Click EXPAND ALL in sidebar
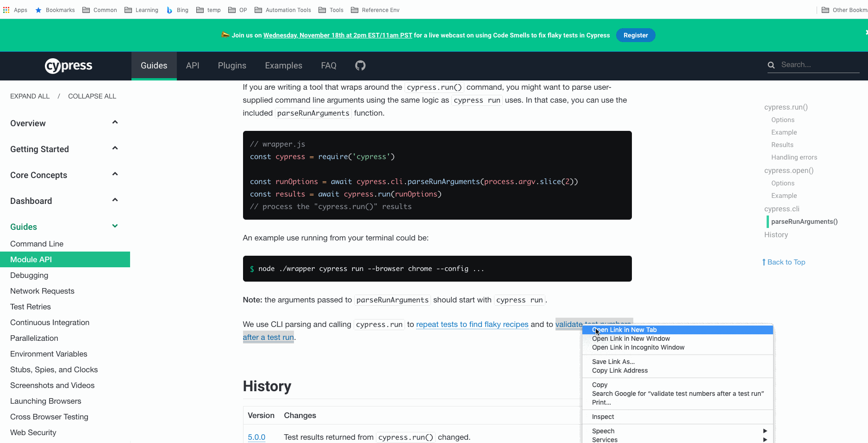This screenshot has width=868, height=443. 30,96
